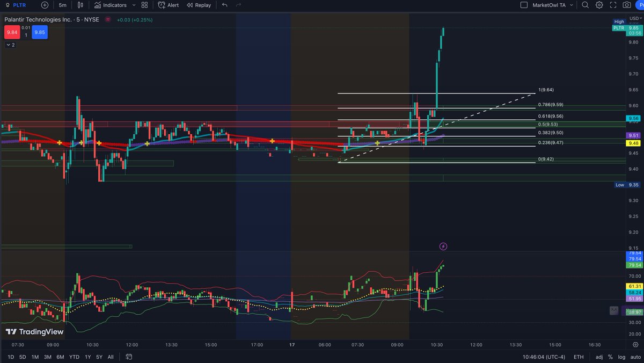644x363 pixels.
Task: Click the blue 9.85 buy button
Action: pos(40,32)
